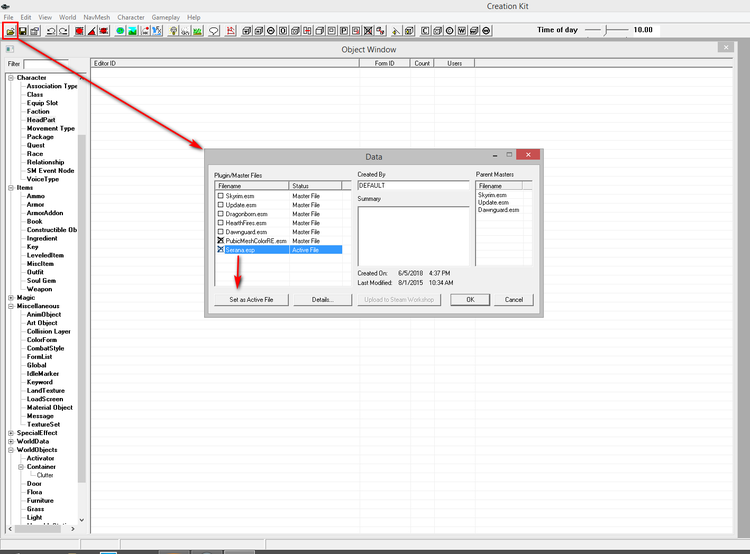This screenshot has height=554, width=750.
Task: Select Keyword under Miscellaneous
Action: click(x=40, y=382)
